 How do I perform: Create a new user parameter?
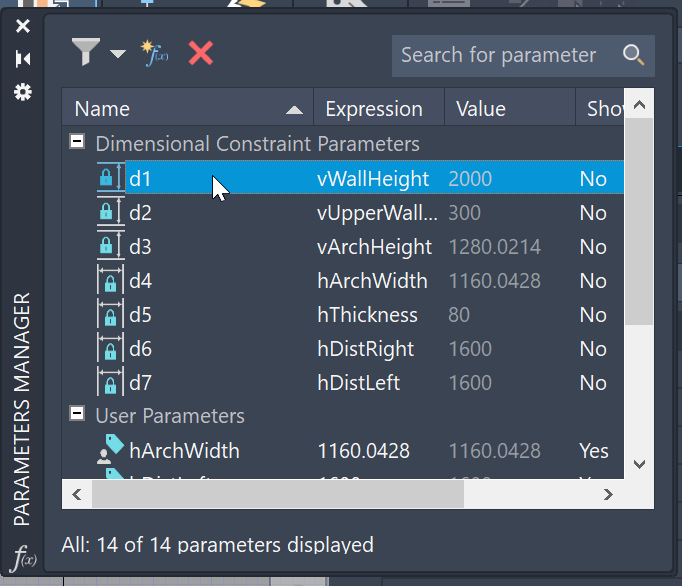pyautogui.click(x=155, y=53)
